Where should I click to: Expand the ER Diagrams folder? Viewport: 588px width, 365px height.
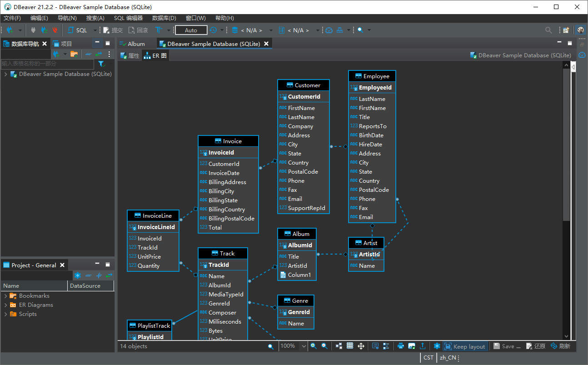click(5, 305)
